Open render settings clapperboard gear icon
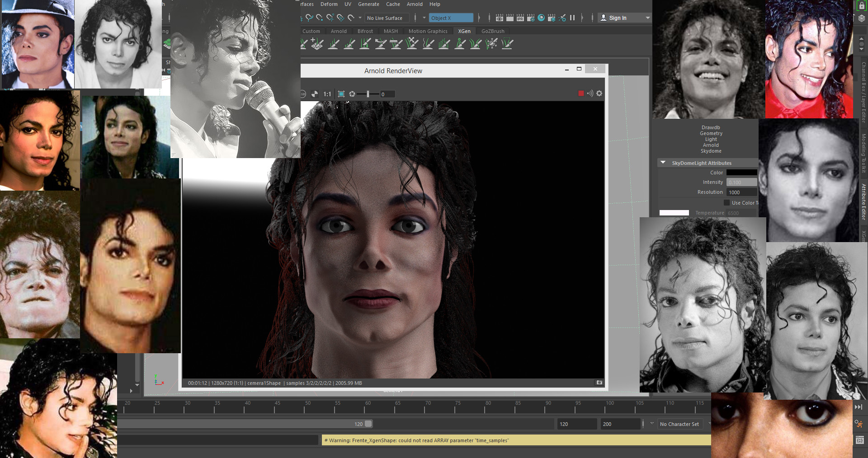The image size is (868, 458). (531, 18)
